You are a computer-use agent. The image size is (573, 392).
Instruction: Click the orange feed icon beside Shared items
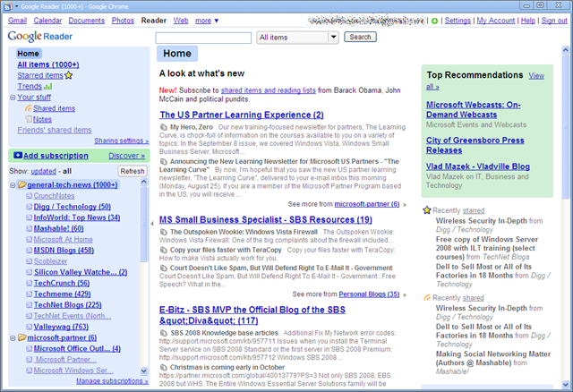point(28,108)
